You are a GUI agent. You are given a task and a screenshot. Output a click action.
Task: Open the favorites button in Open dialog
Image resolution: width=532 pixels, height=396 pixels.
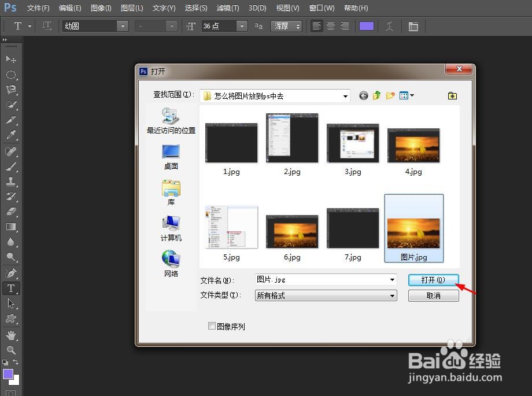tap(452, 96)
